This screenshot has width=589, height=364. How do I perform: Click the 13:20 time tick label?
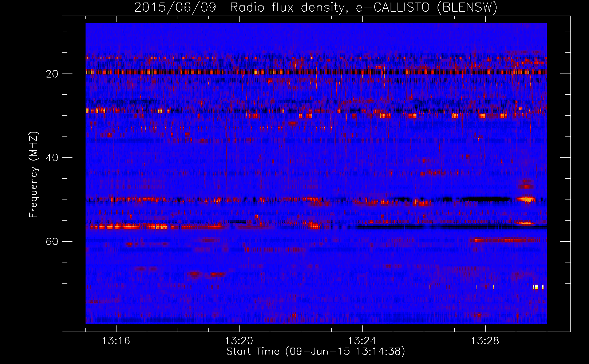coord(239,341)
